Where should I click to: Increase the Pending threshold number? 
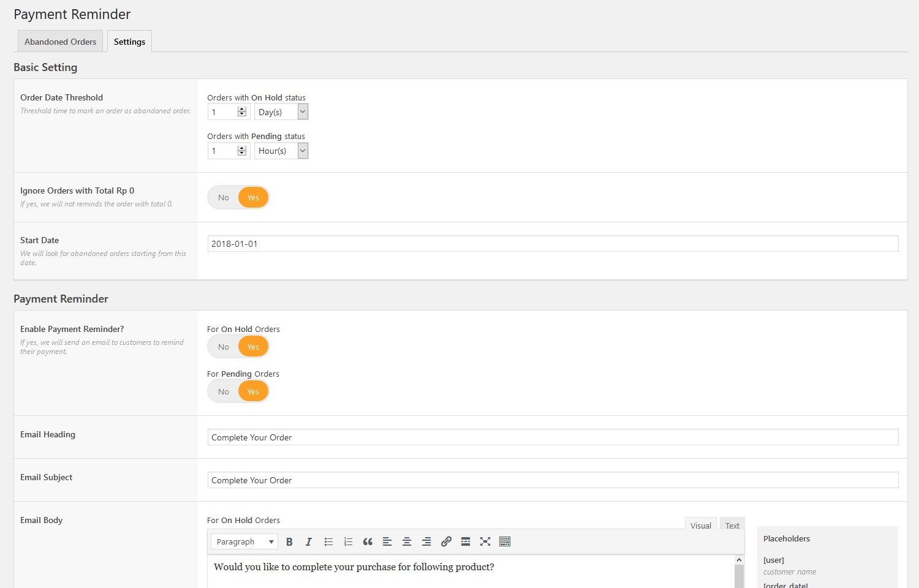point(242,148)
